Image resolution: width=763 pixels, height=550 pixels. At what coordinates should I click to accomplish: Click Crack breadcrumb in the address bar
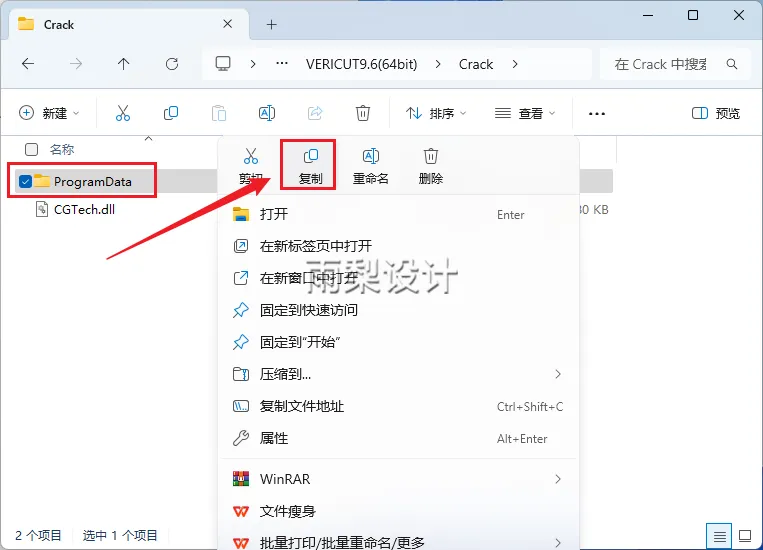476,64
